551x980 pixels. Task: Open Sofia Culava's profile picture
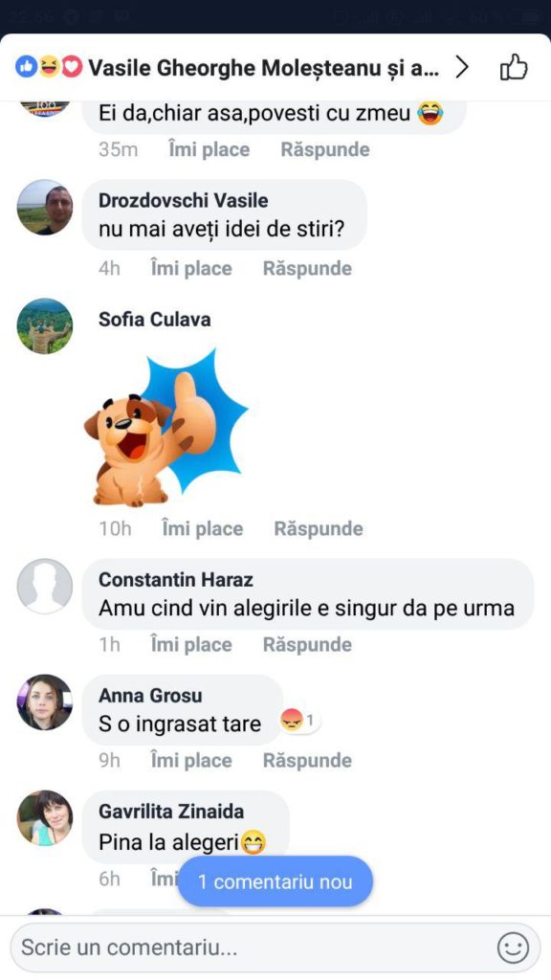click(x=44, y=325)
